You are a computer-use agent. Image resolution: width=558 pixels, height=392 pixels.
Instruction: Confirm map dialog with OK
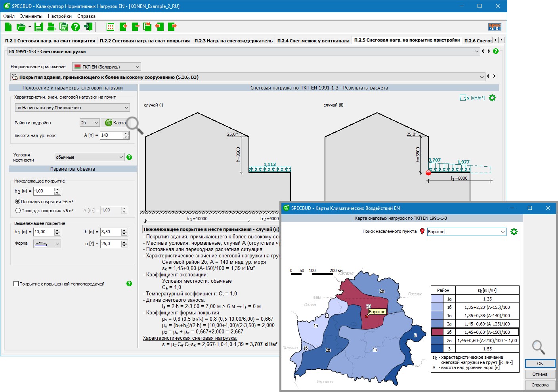(540, 363)
